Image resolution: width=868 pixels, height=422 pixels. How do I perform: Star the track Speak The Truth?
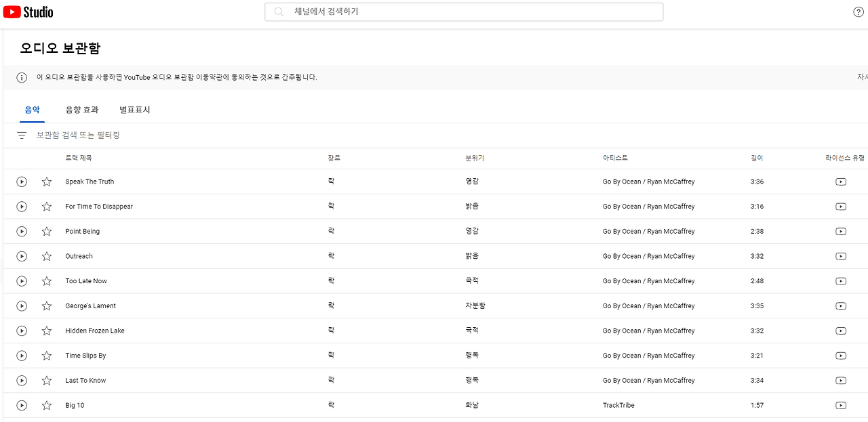click(47, 182)
